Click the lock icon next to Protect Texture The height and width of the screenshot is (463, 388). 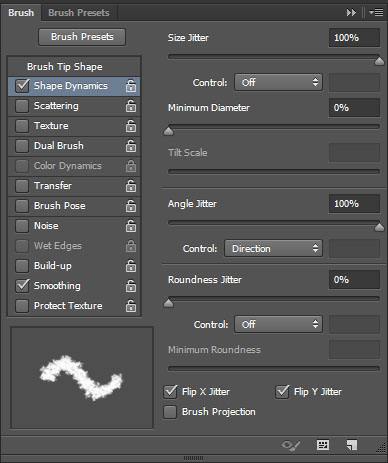click(131, 306)
